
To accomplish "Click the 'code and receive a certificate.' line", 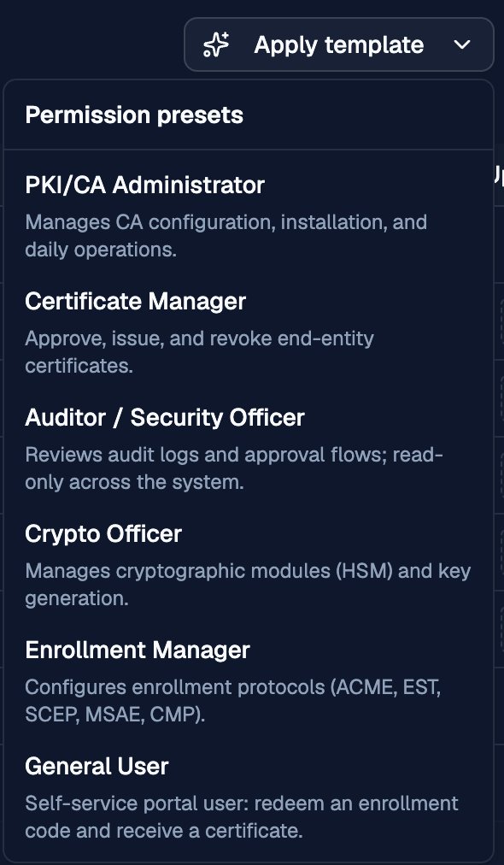I will [x=164, y=831].
